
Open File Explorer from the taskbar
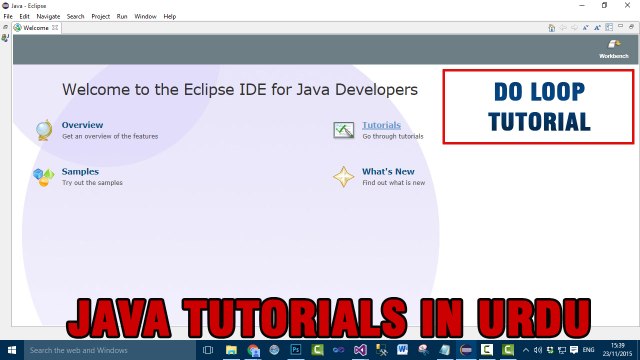[x=231, y=350]
